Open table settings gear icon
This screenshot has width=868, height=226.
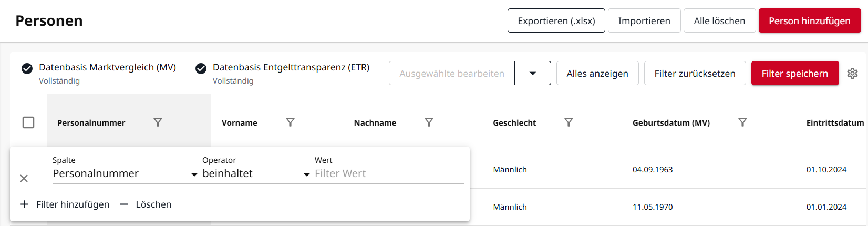(x=852, y=74)
